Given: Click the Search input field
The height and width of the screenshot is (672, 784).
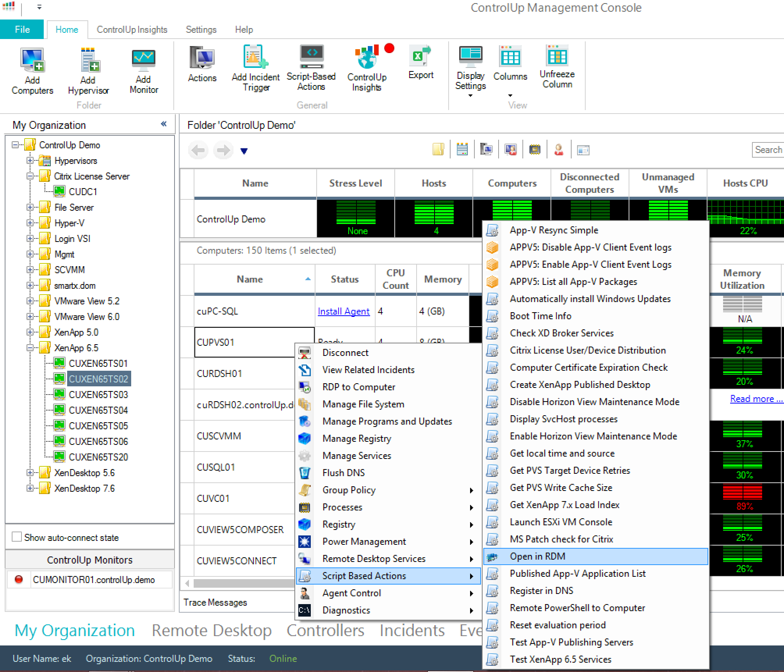Looking at the screenshot, I should [768, 150].
